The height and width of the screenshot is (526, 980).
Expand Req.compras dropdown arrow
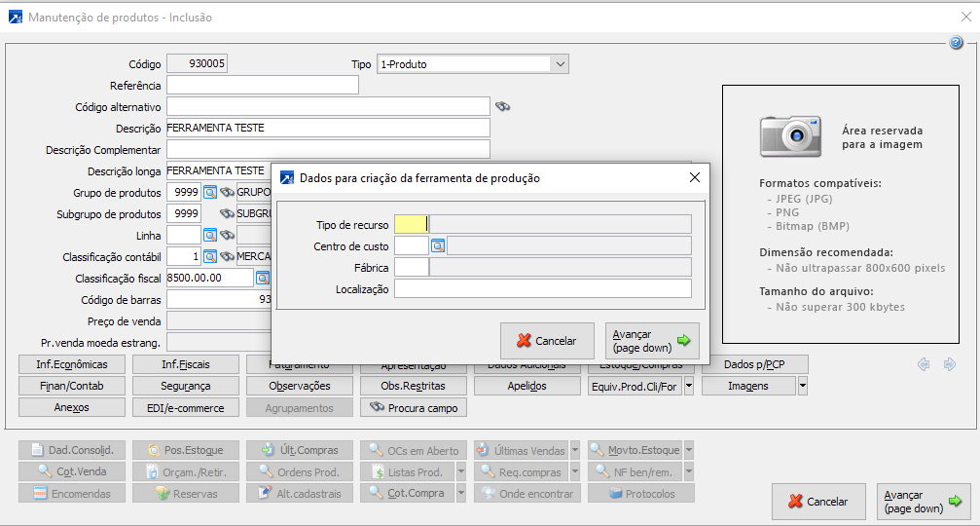575,471
